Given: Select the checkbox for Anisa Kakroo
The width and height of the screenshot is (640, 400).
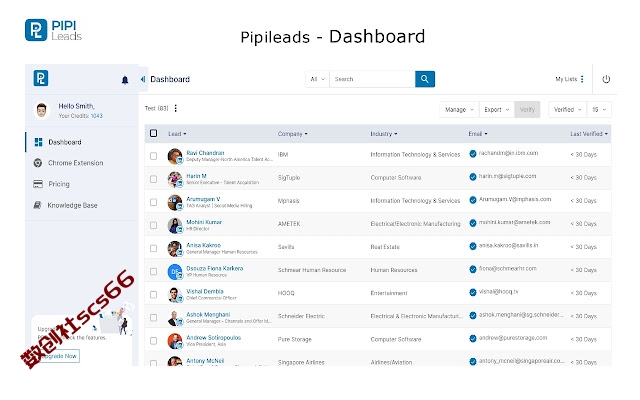Looking at the screenshot, I should (153, 248).
